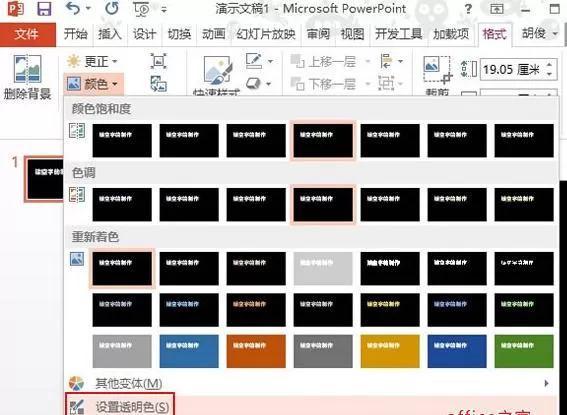Image resolution: width=567 pixels, height=415 pixels.
Task: Apply the dark gray light recolor preset
Action: (323, 351)
